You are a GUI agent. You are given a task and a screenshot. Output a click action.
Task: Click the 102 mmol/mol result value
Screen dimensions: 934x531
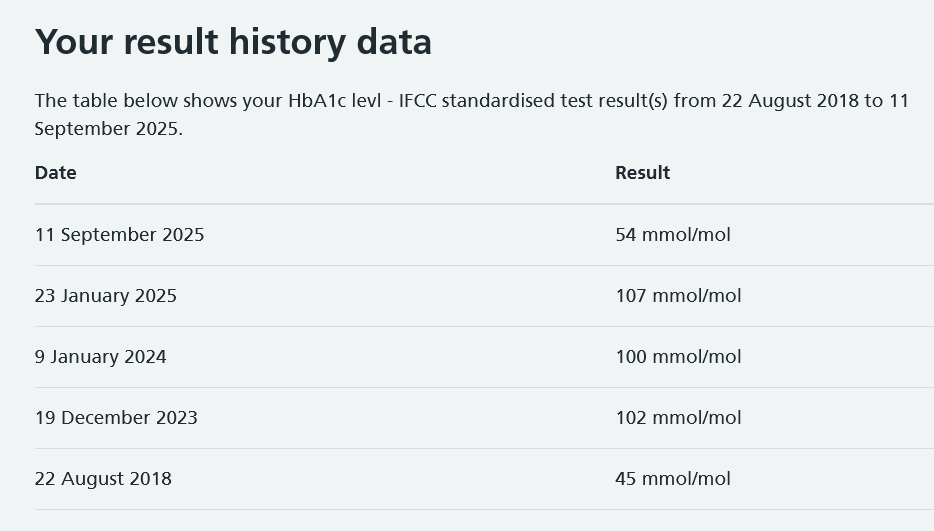tap(678, 418)
